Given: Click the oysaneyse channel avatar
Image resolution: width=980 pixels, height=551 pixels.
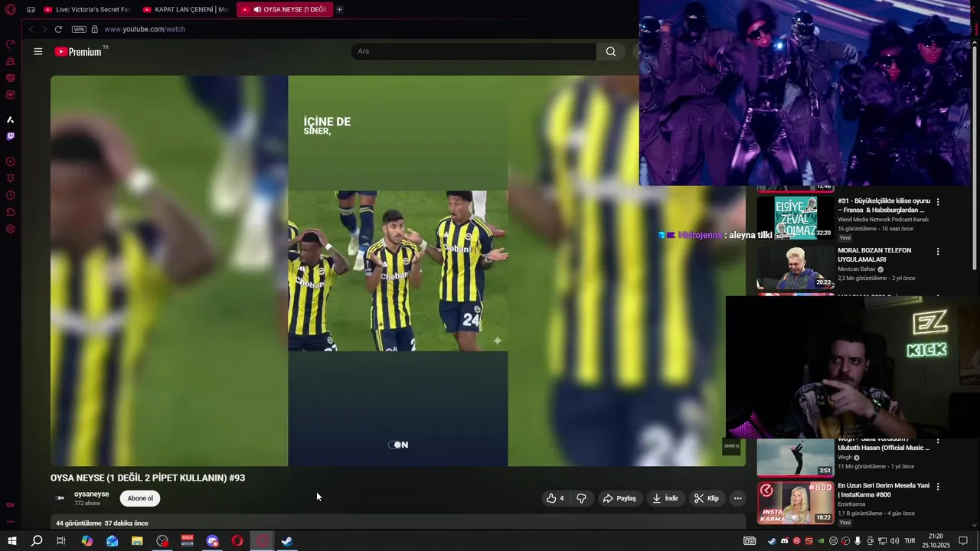Looking at the screenshot, I should [60, 498].
